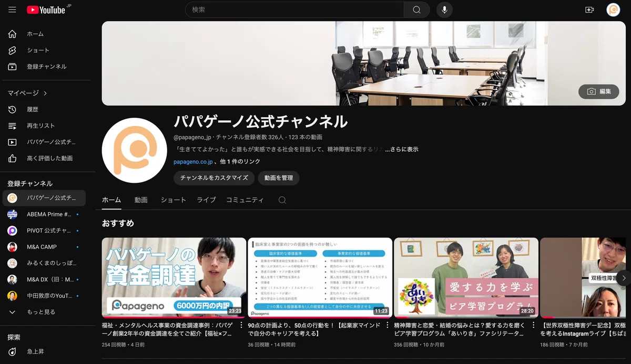
Task: Open papageno.co.jp link
Action: pyautogui.click(x=193, y=162)
